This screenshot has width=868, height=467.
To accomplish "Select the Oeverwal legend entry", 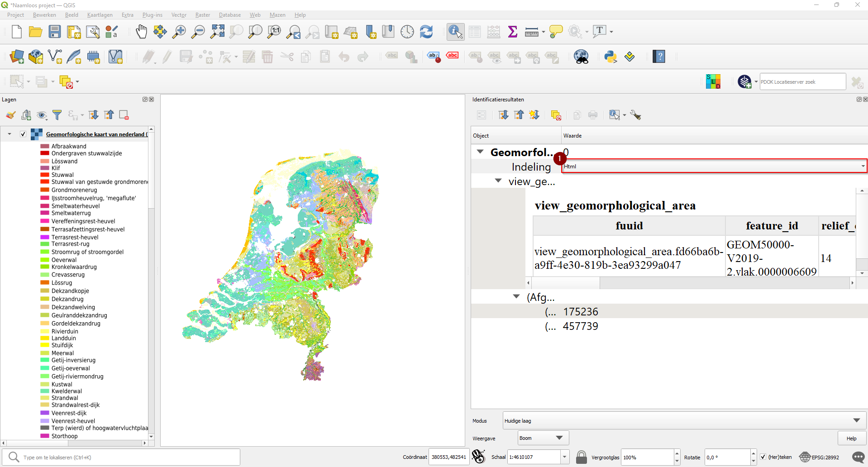I will click(x=64, y=260).
